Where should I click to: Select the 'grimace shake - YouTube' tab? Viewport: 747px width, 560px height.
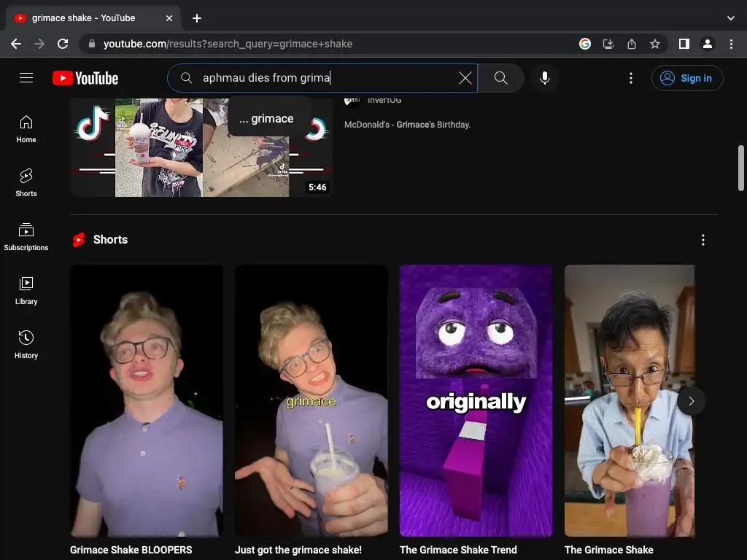tap(93, 18)
